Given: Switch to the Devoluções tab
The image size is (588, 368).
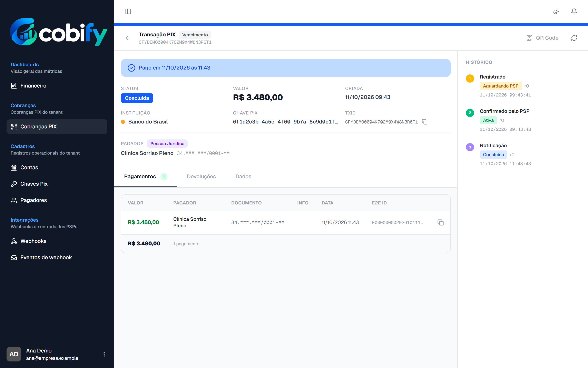Looking at the screenshot, I should [201, 176].
